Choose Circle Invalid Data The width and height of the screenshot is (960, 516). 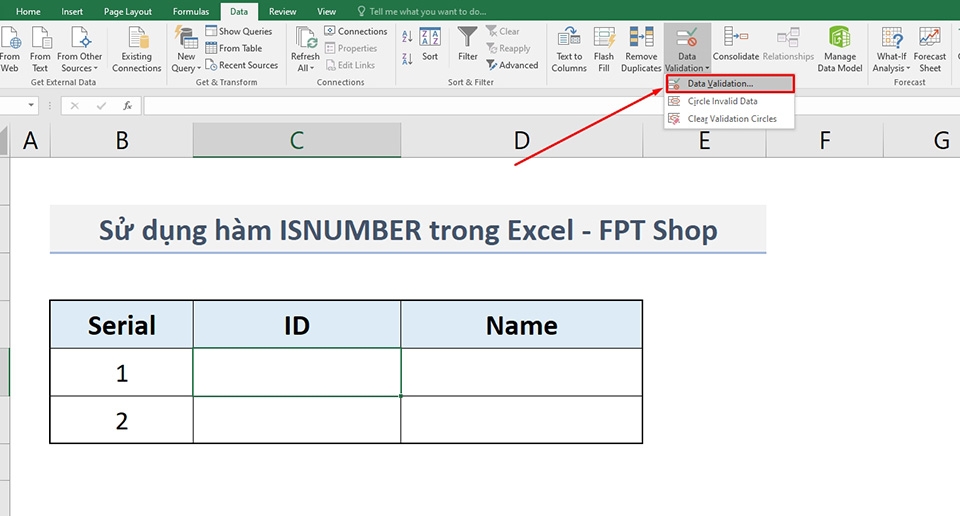coord(730,101)
